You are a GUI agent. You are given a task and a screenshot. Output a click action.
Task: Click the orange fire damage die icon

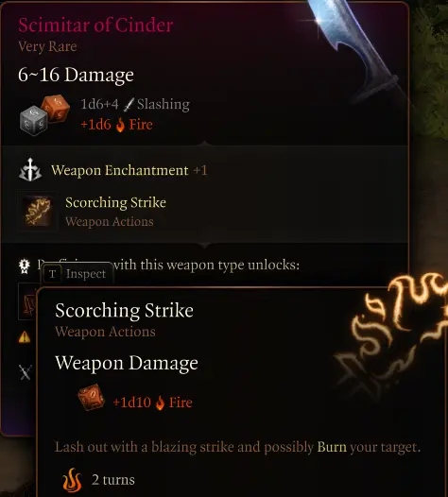tap(56, 108)
